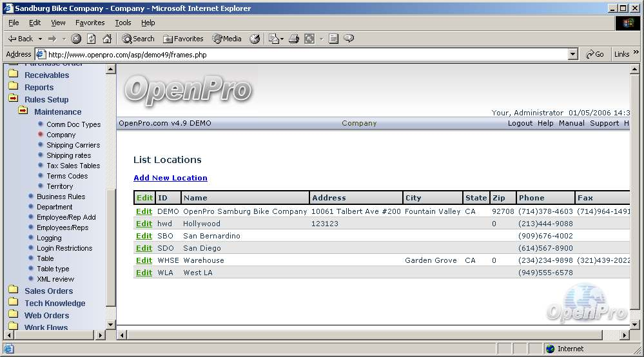Click the Stop loading icon in toolbar
The image size is (644, 357).
point(76,39)
